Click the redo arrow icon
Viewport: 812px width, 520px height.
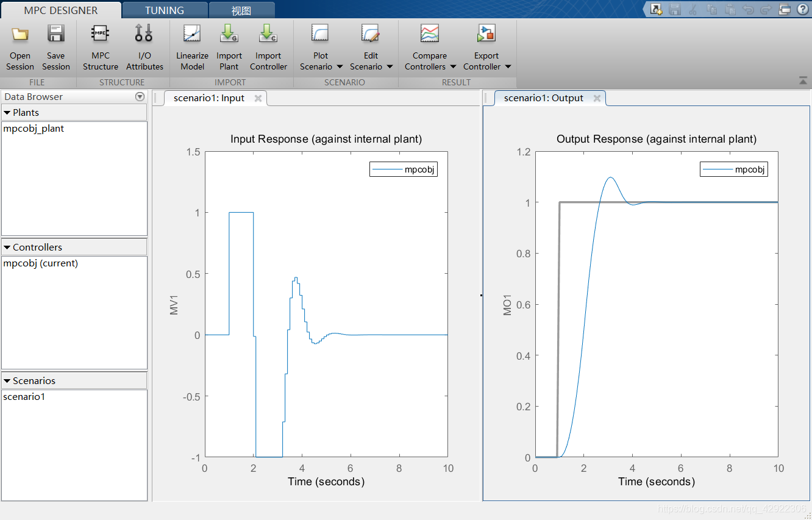766,9
